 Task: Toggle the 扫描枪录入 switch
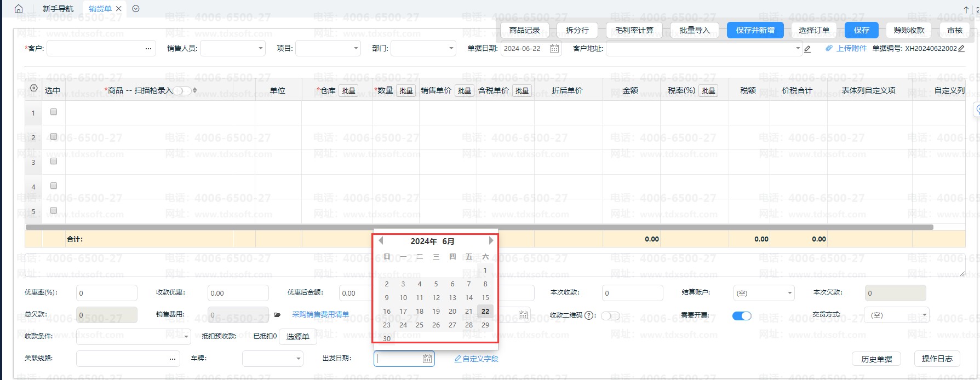[182, 91]
